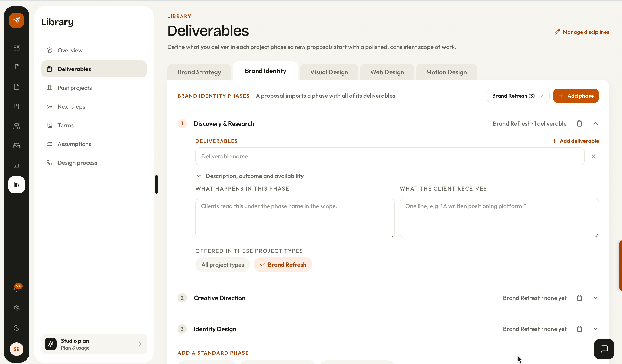
Task: Open the chat bubble widget button
Action: (x=604, y=349)
